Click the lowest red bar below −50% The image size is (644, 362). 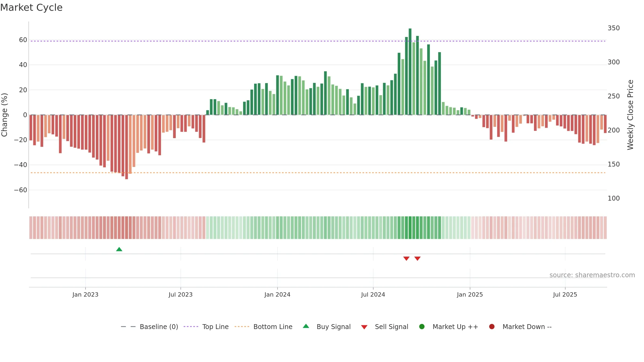coord(127,147)
